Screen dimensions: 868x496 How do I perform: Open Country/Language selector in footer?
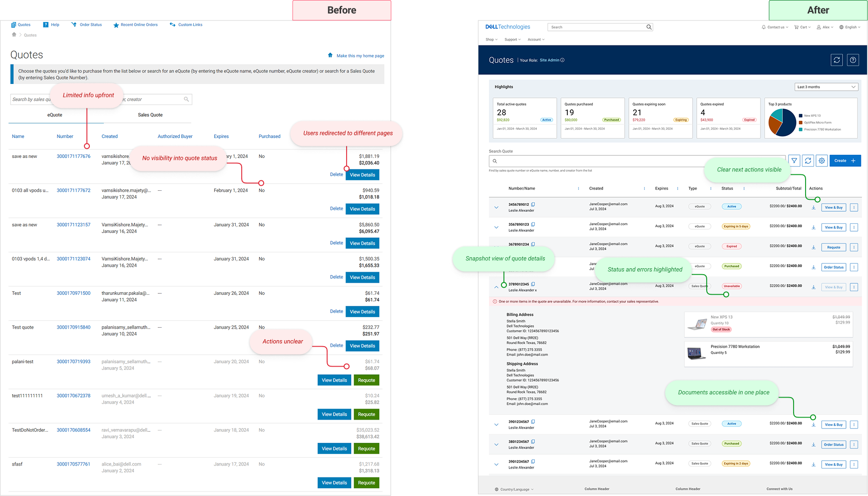[514, 490]
